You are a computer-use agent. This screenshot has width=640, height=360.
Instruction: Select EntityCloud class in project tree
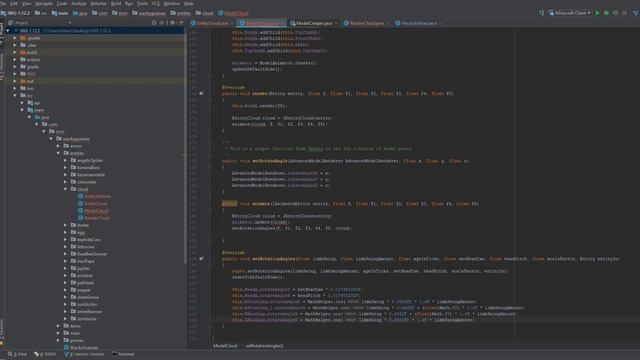click(96, 203)
